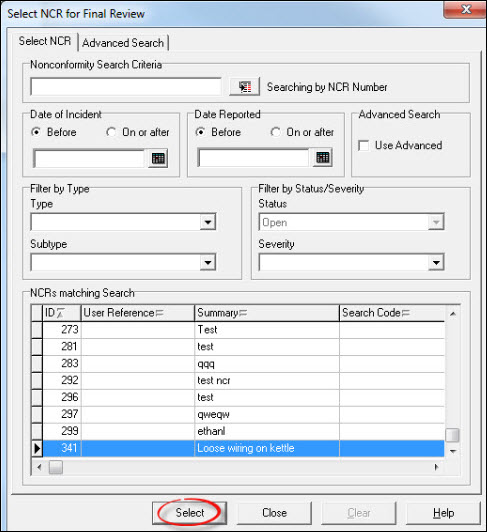Screen dimensions: 487x532
Task: Expand the Type dropdown
Action: click(208, 222)
